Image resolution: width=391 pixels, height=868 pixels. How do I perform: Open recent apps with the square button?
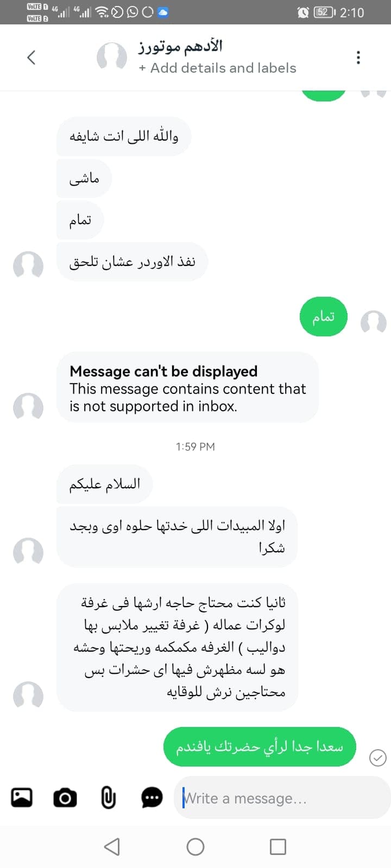278,846
